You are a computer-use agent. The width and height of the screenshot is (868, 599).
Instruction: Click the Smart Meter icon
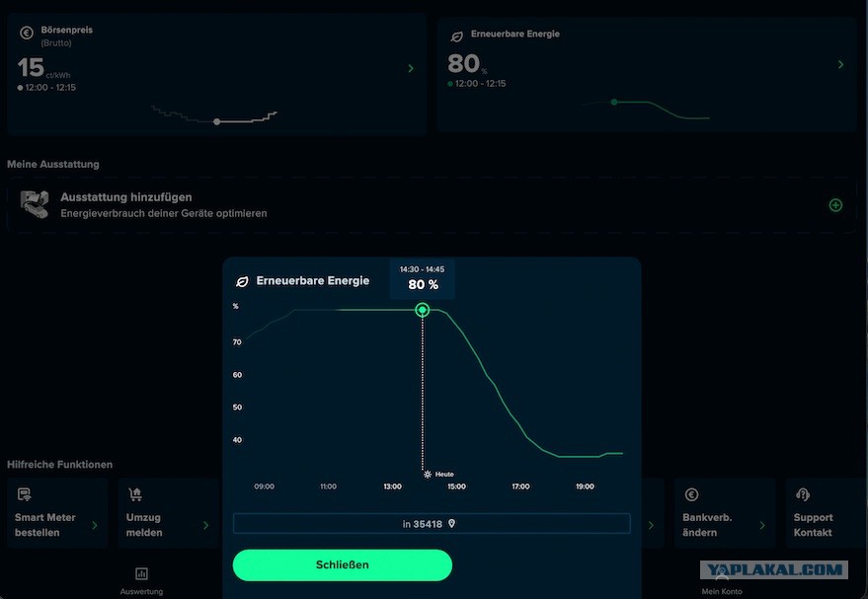tap(25, 494)
